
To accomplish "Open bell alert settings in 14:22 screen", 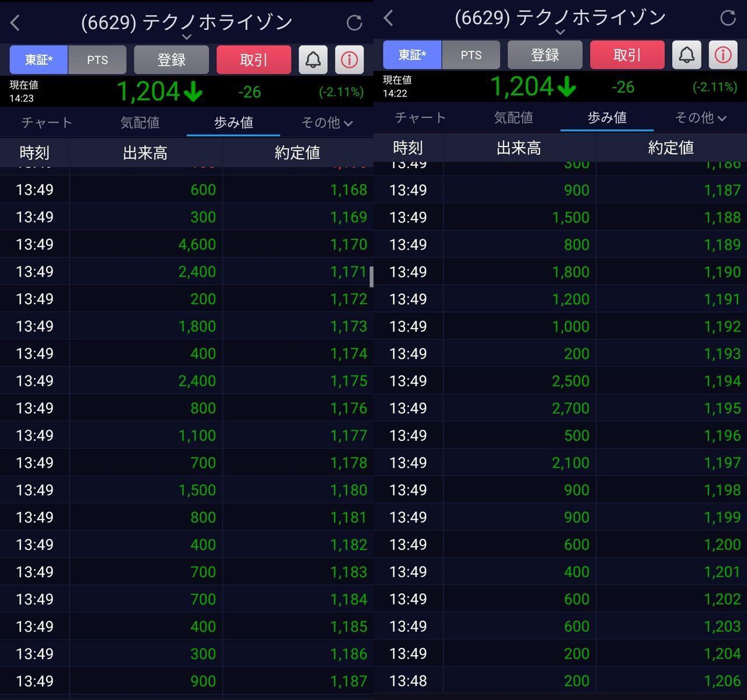I will tap(686, 55).
